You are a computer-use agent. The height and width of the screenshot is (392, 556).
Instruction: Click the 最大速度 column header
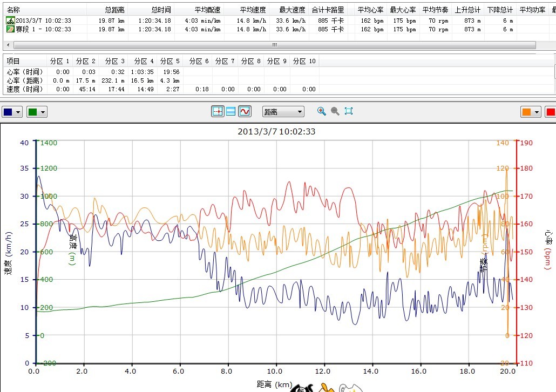pyautogui.click(x=292, y=10)
